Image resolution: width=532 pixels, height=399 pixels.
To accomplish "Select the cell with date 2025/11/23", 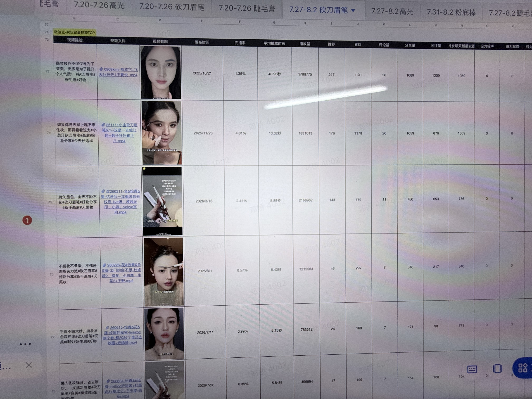I will (x=203, y=133).
